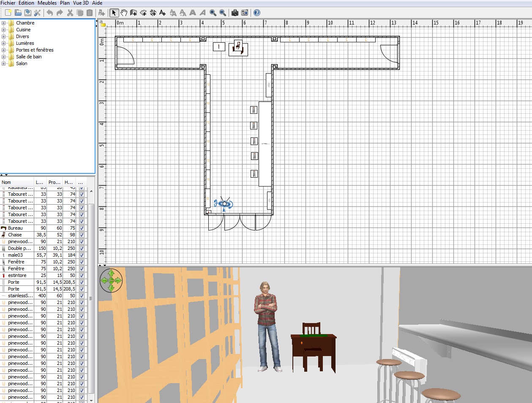Sort by the Pro... depth column header
Image resolution: width=532 pixels, height=403 pixels.
[55, 182]
